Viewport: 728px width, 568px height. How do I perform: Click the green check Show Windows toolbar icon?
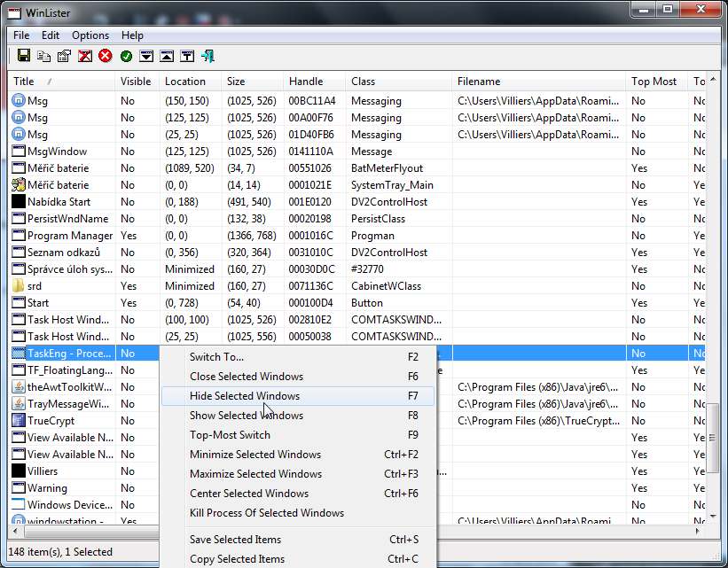[126, 56]
